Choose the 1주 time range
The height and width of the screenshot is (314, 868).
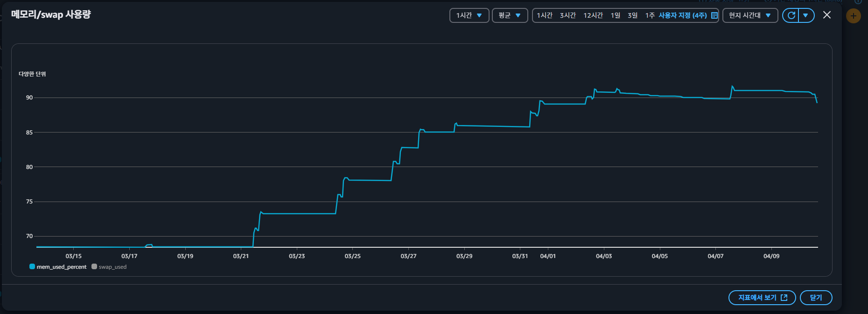click(650, 15)
